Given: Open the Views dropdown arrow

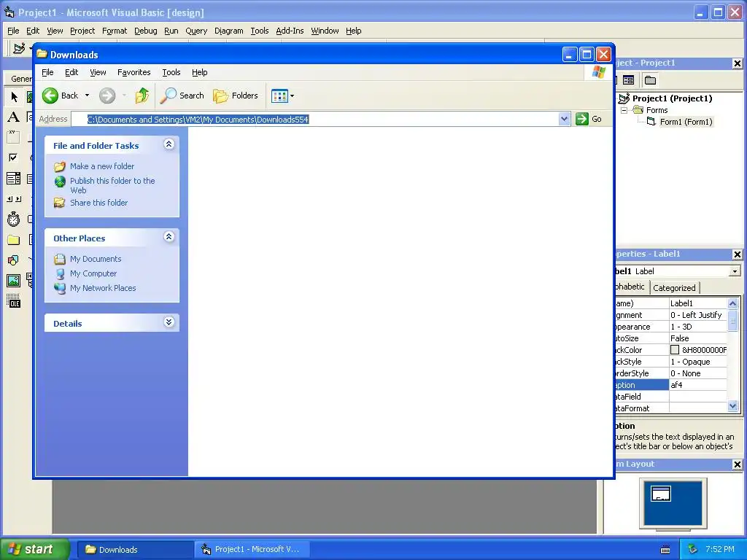Looking at the screenshot, I should pyautogui.click(x=292, y=96).
